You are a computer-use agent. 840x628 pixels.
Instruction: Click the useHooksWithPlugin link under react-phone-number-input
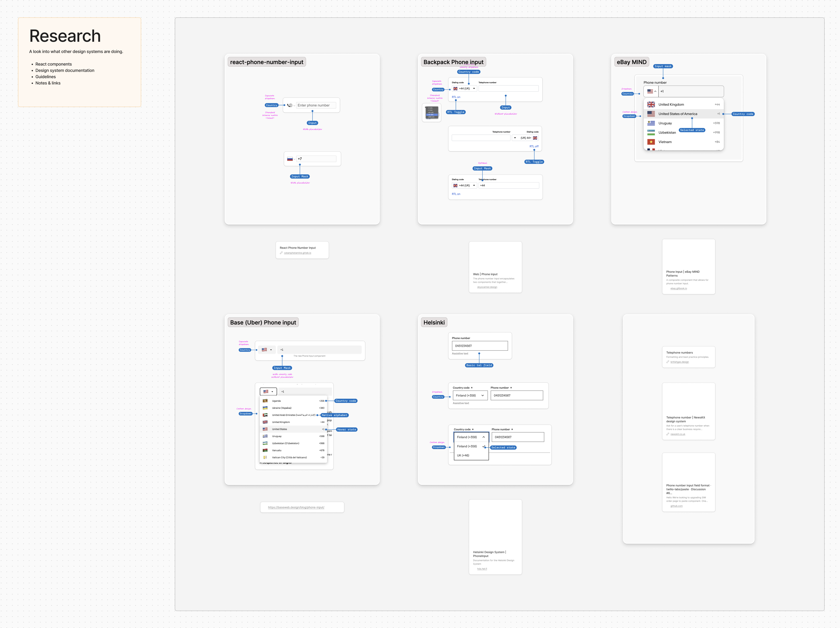[300, 253]
